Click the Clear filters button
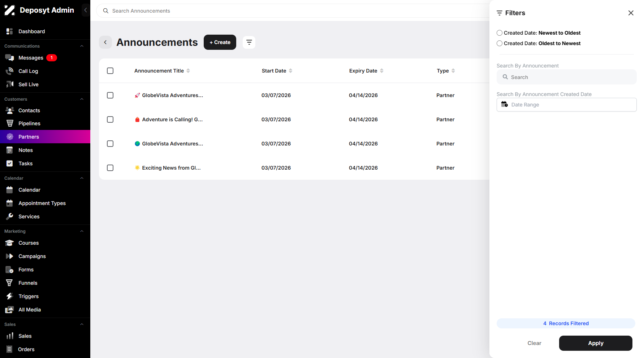Screen dimensions: 644x358 tap(534, 343)
